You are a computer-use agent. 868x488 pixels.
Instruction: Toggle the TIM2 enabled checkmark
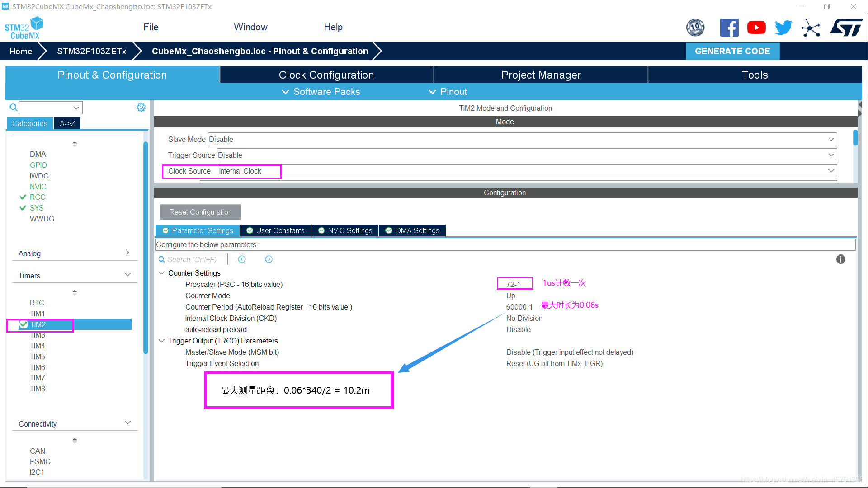[x=24, y=324]
